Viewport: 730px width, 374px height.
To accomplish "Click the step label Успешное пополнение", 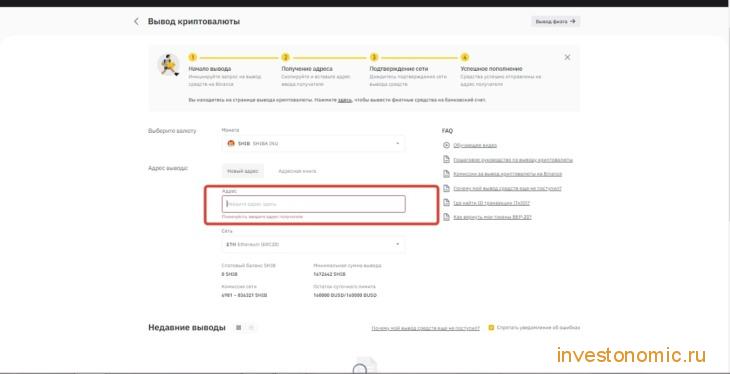I will (x=491, y=69).
